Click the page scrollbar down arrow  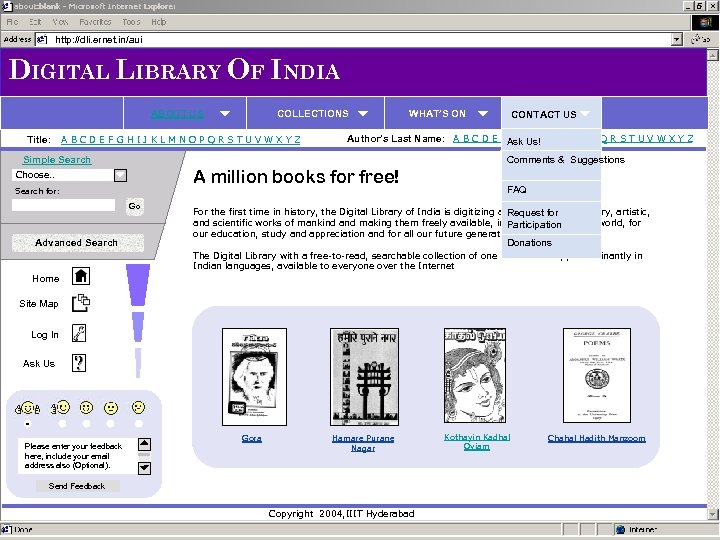click(x=713, y=514)
